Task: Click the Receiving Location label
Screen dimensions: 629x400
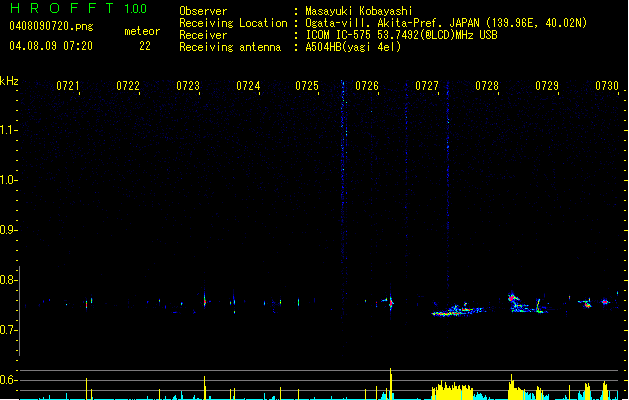Action: click(x=233, y=23)
